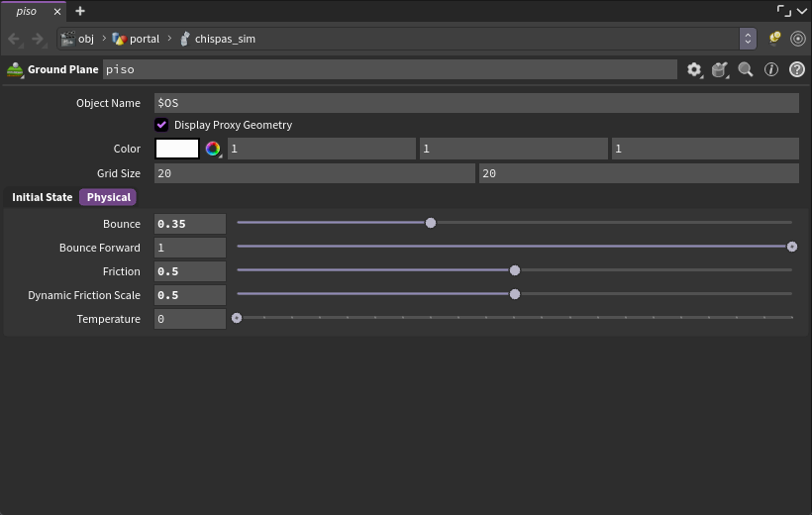
Task: Click the first Grid Size field
Action: 315,173
